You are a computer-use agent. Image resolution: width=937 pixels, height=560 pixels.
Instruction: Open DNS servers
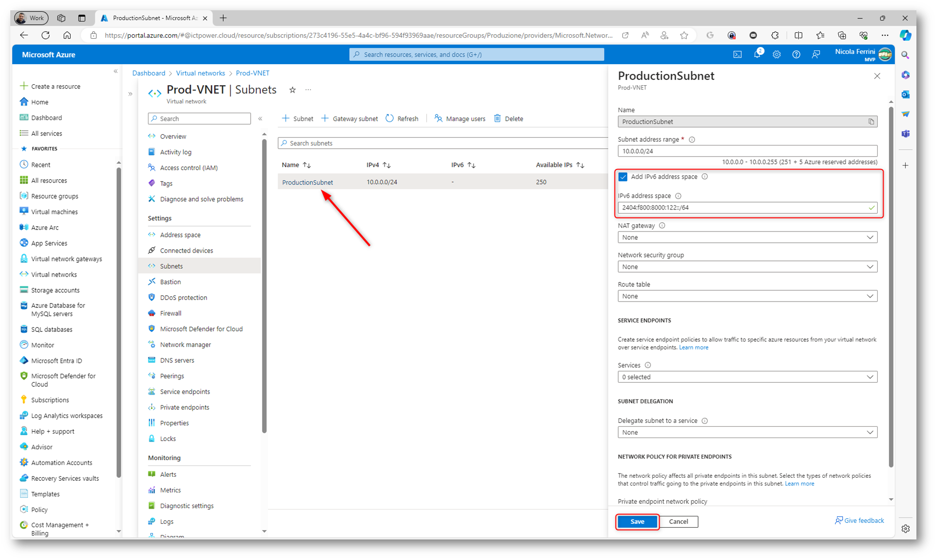click(x=177, y=360)
